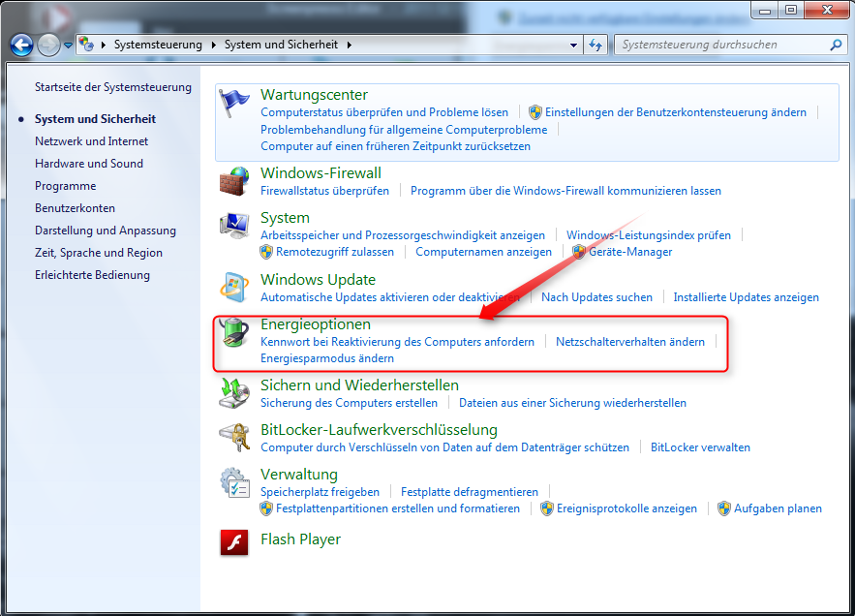Click the shield beside Ereignisprotokolle anzeigen
The image size is (855, 616).
[547, 508]
